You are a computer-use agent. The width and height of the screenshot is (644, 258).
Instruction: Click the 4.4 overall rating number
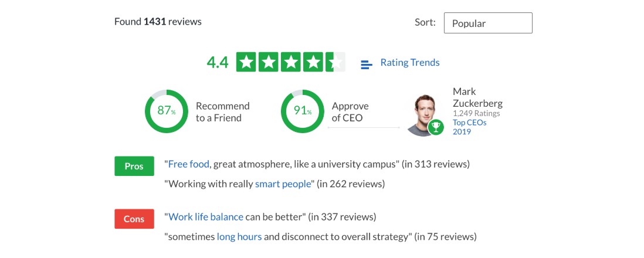[x=217, y=62]
